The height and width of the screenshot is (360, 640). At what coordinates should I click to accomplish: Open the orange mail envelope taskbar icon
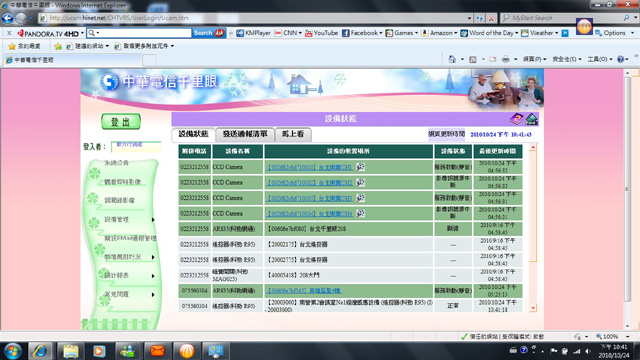(x=157, y=351)
